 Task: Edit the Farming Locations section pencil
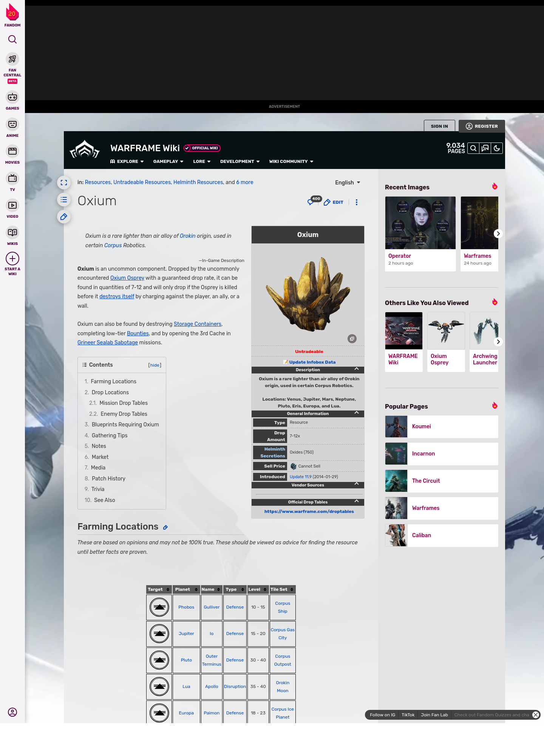point(165,527)
